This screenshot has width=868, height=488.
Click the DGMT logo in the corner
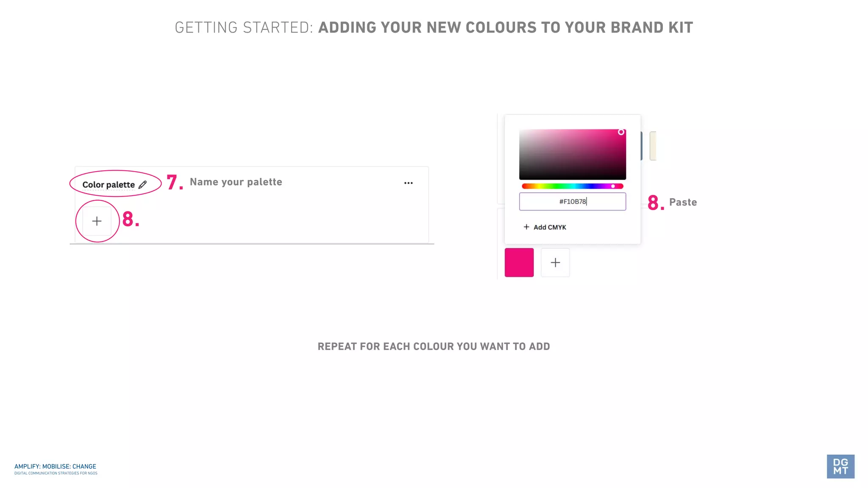(840, 466)
